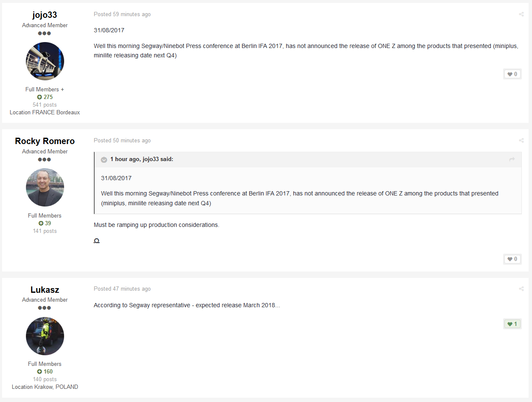Click the reputation plus icon beside 39

point(41,224)
